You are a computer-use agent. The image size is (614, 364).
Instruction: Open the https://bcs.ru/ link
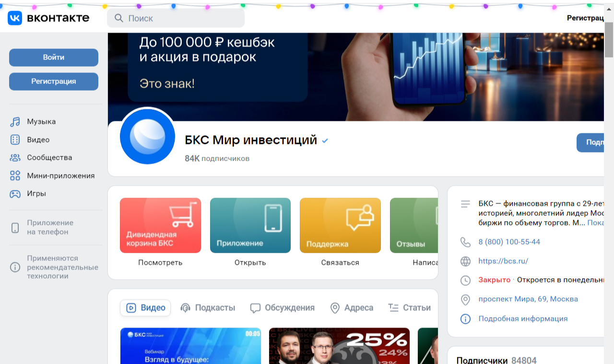point(503,261)
